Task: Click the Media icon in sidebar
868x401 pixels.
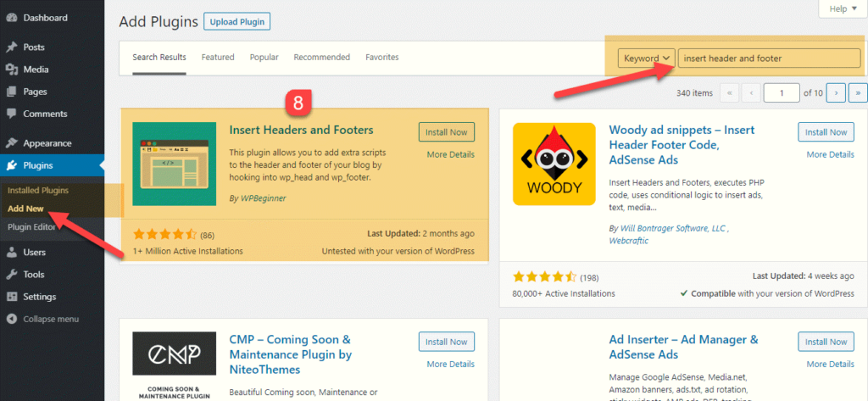Action: (12, 70)
